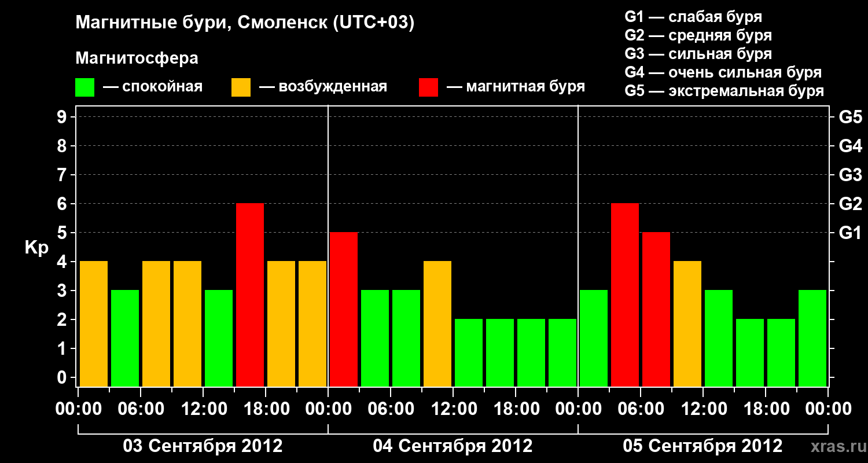Click the 'Магнитосфера' legend heading

click(x=137, y=58)
